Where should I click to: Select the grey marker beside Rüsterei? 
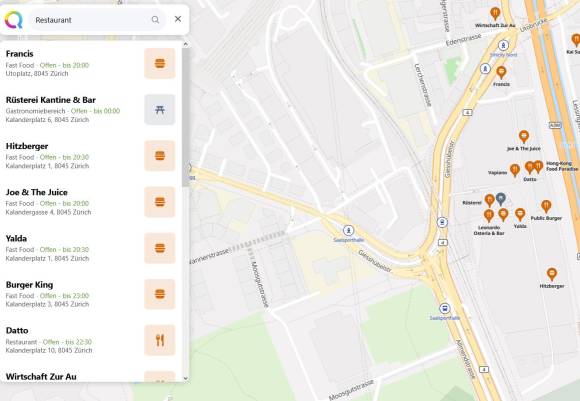pyautogui.click(x=500, y=199)
